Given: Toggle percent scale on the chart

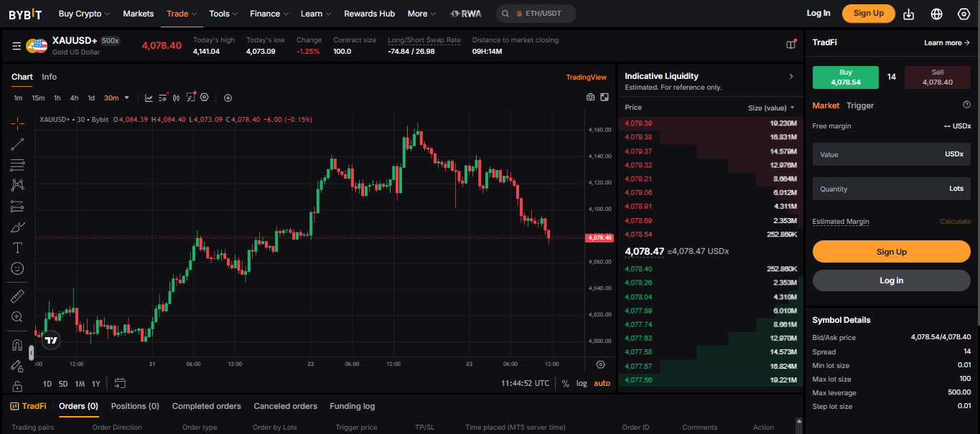Looking at the screenshot, I should (566, 384).
